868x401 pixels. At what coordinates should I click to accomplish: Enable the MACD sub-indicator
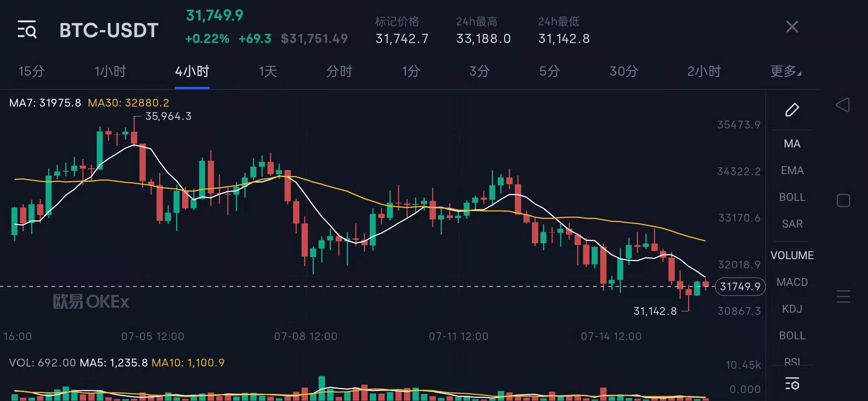click(792, 282)
